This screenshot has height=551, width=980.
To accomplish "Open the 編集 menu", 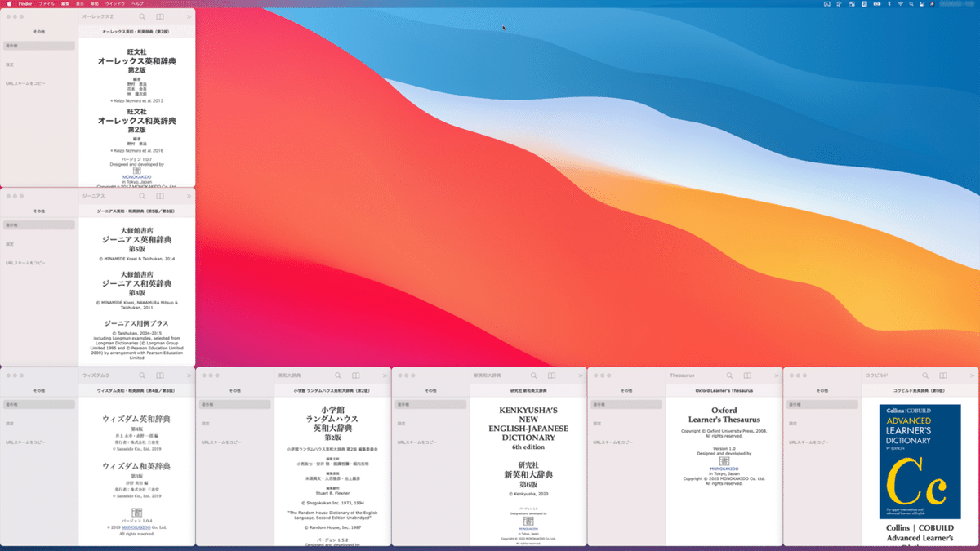I will pos(66,4).
